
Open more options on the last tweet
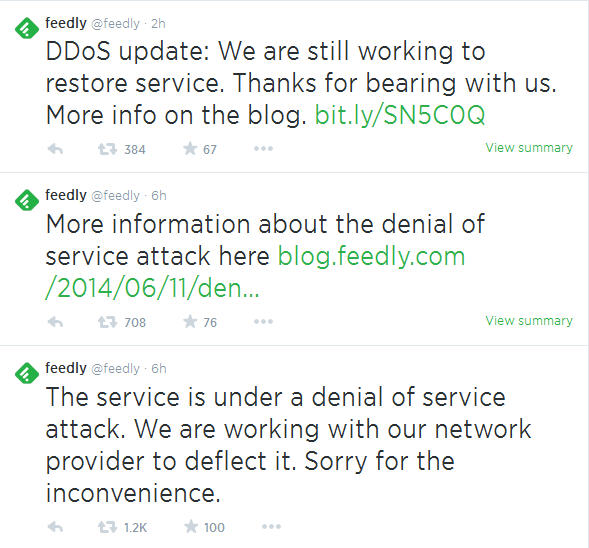tap(271, 527)
